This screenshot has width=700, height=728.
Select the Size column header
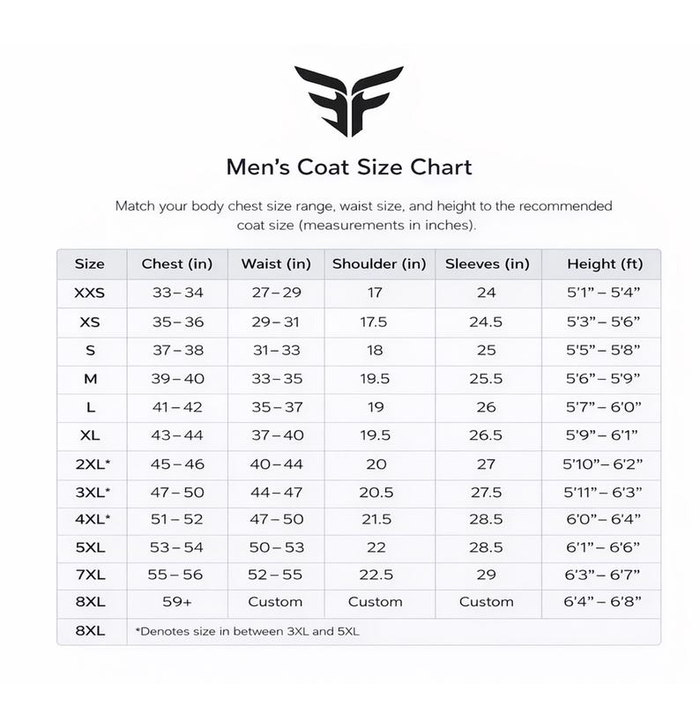tap(90, 264)
